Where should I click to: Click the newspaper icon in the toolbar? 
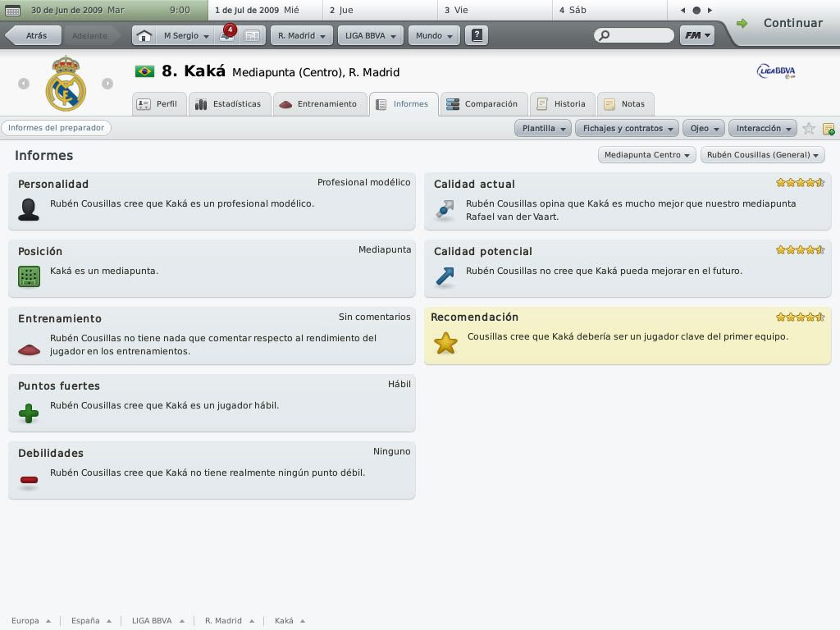(x=252, y=36)
